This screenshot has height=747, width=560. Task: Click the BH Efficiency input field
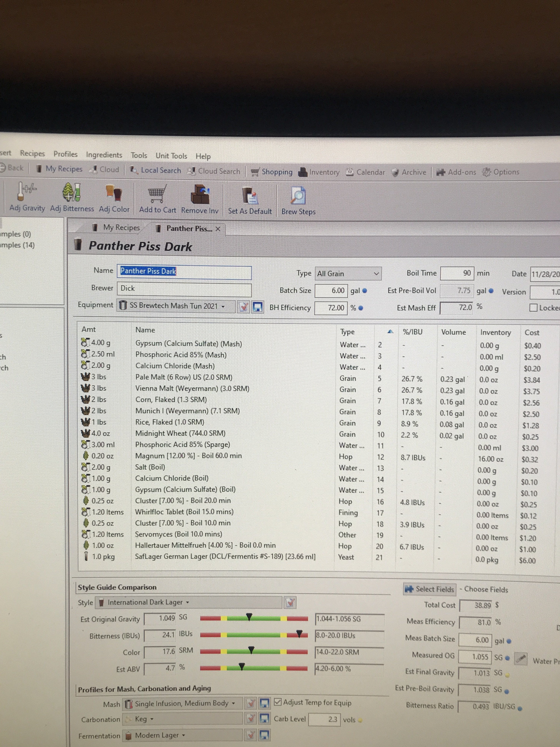tap(331, 308)
